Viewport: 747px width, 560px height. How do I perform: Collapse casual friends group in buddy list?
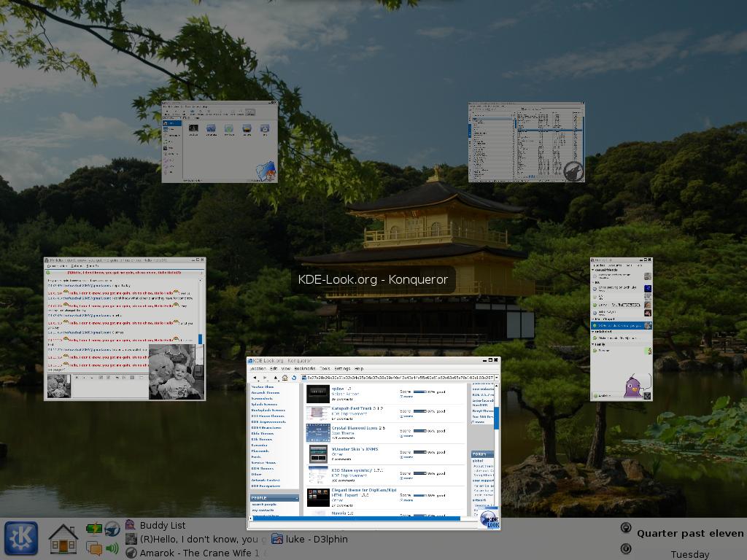tap(593, 270)
